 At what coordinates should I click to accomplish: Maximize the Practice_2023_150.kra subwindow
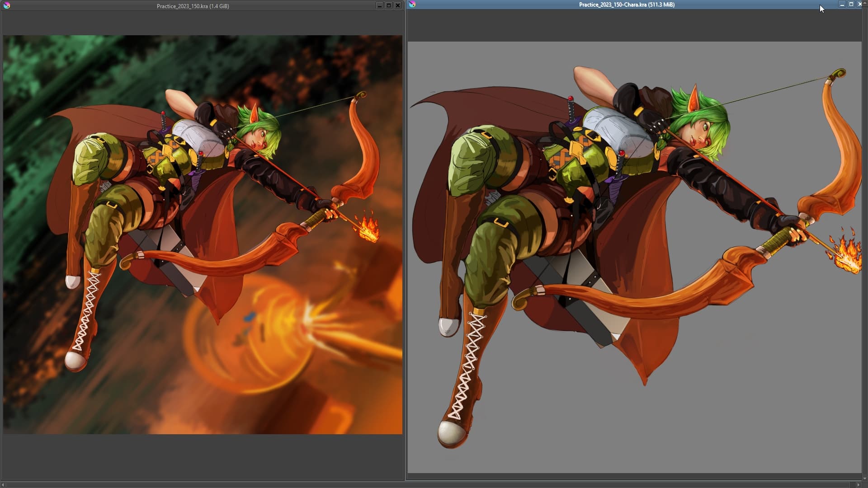coord(388,5)
